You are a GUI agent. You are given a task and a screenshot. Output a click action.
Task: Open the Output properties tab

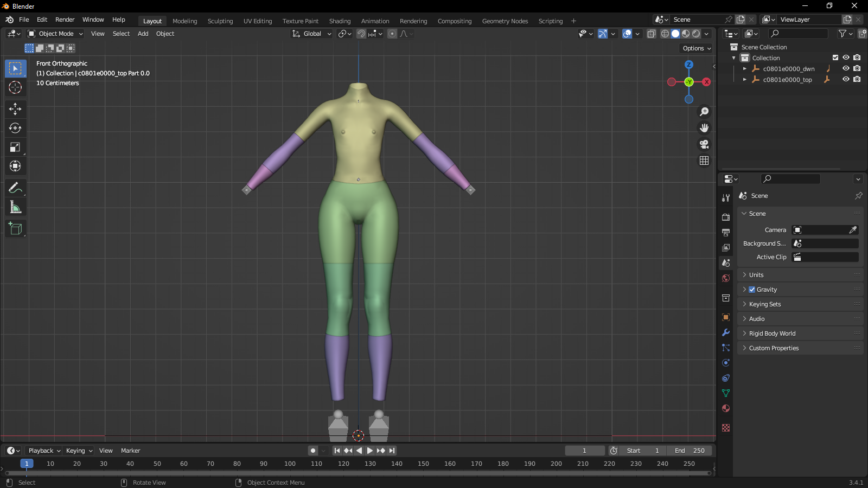(x=726, y=232)
